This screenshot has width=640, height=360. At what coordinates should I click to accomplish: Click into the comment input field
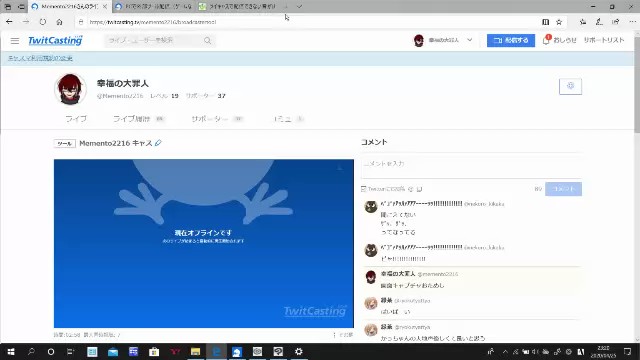471,166
